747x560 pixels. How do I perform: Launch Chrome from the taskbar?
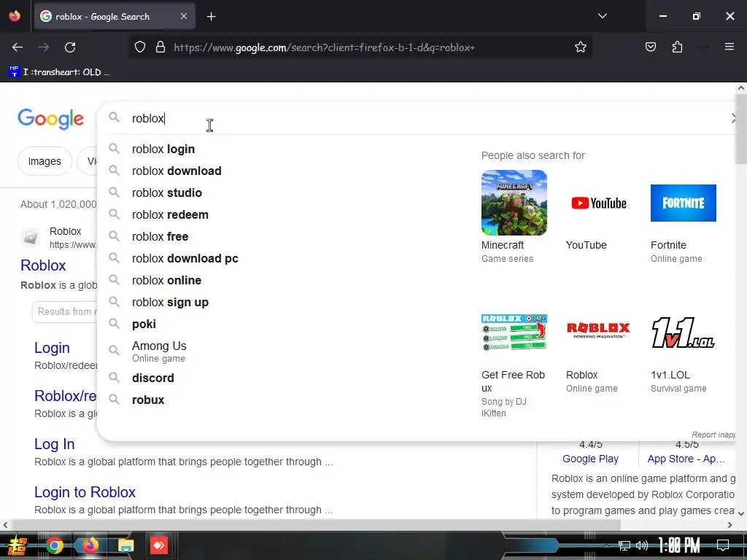54,545
